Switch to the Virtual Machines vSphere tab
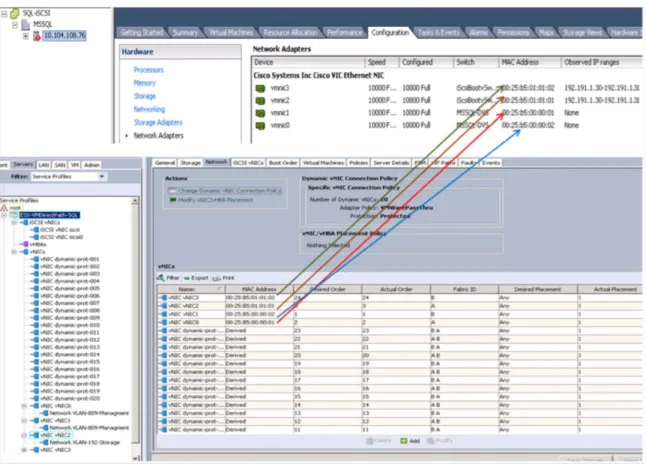 231,33
